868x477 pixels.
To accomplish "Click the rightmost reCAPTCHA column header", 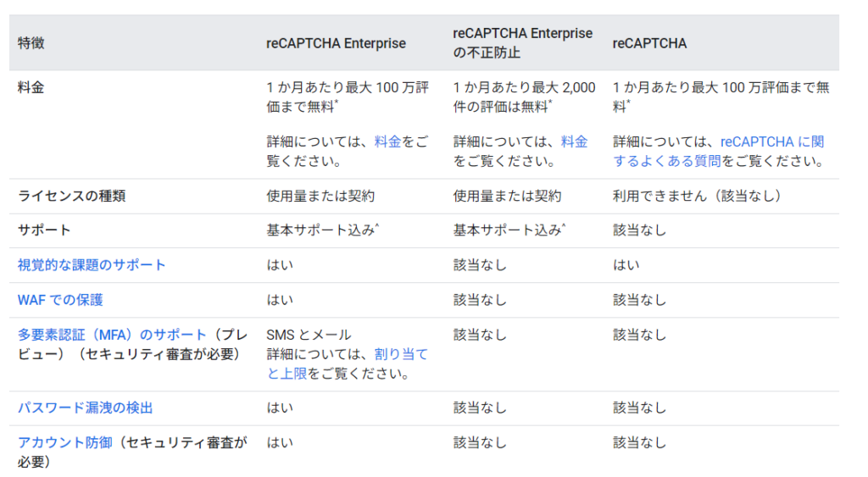I will coord(649,43).
